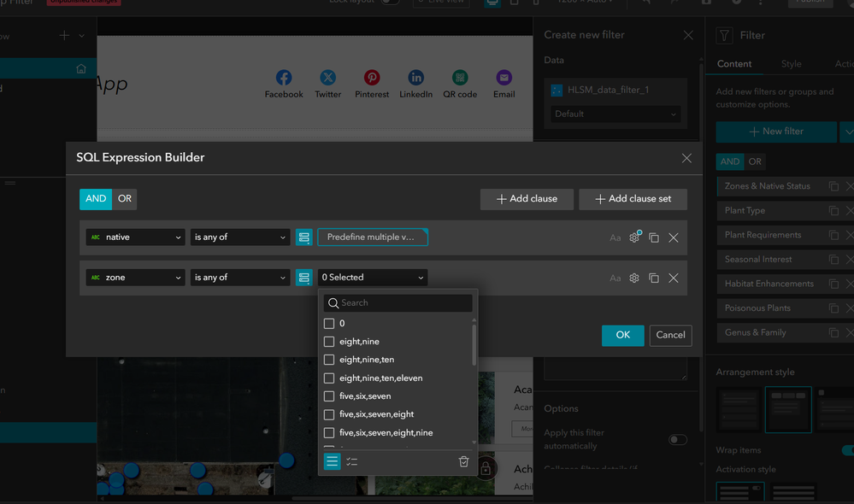The width and height of the screenshot is (854, 504).
Task: Switch to the Style tab
Action: tap(791, 64)
